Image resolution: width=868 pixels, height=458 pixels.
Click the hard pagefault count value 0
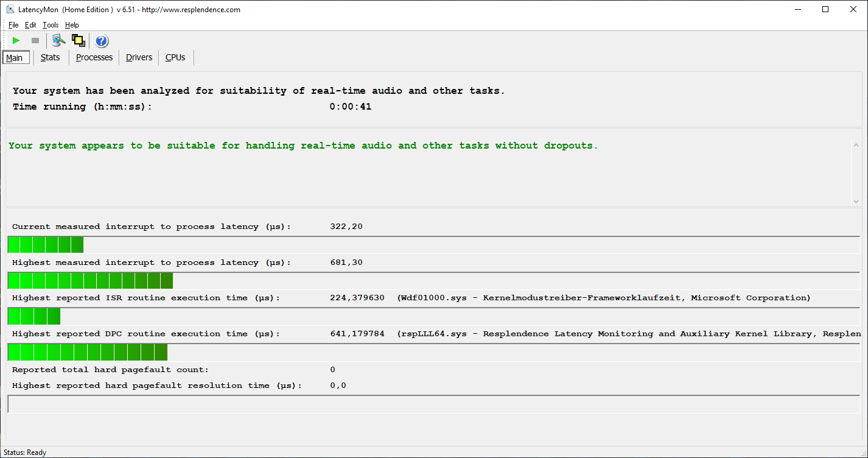[x=332, y=370]
